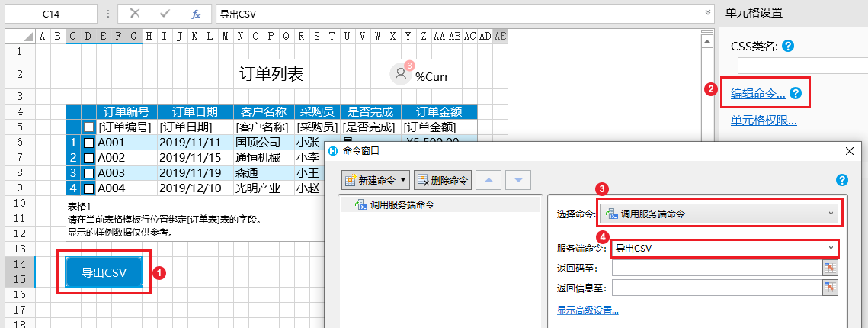Click the fx insert function icon
Screen dimensions: 868x328
pos(196,14)
